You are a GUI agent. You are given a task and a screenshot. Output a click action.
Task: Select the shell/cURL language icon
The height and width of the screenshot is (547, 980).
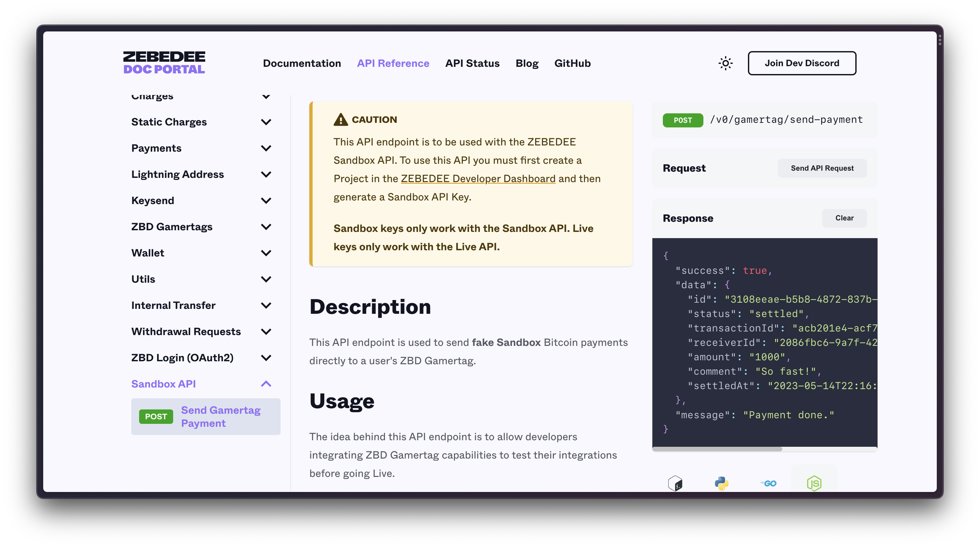(675, 483)
